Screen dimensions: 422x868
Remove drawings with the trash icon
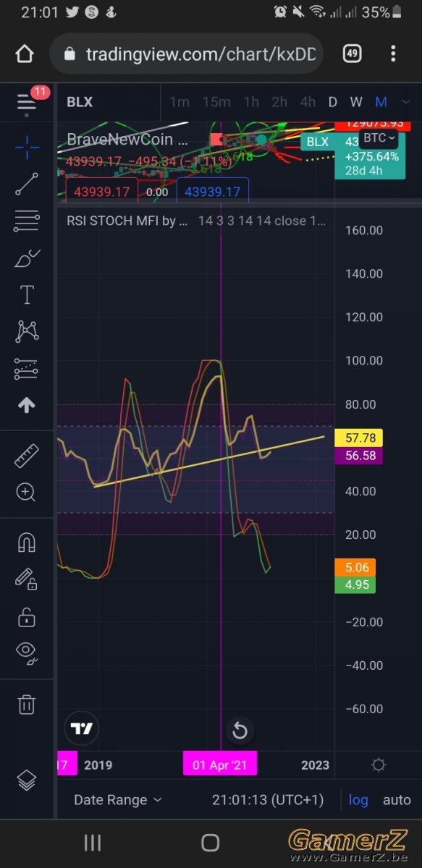tap(27, 703)
